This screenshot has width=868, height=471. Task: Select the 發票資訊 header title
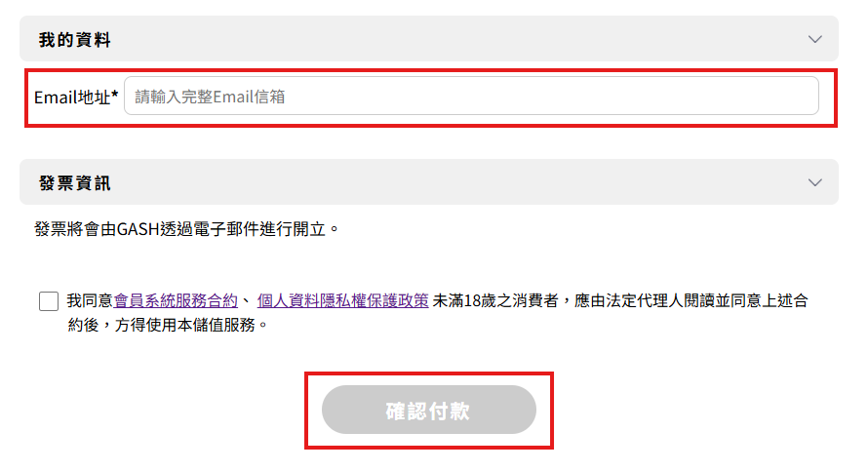pos(75,183)
